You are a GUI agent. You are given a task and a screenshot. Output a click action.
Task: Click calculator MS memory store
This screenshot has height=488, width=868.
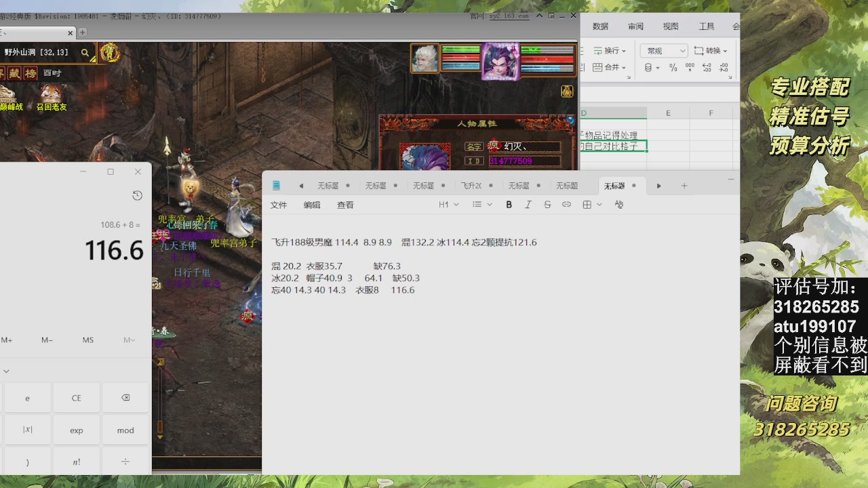pyautogui.click(x=88, y=340)
